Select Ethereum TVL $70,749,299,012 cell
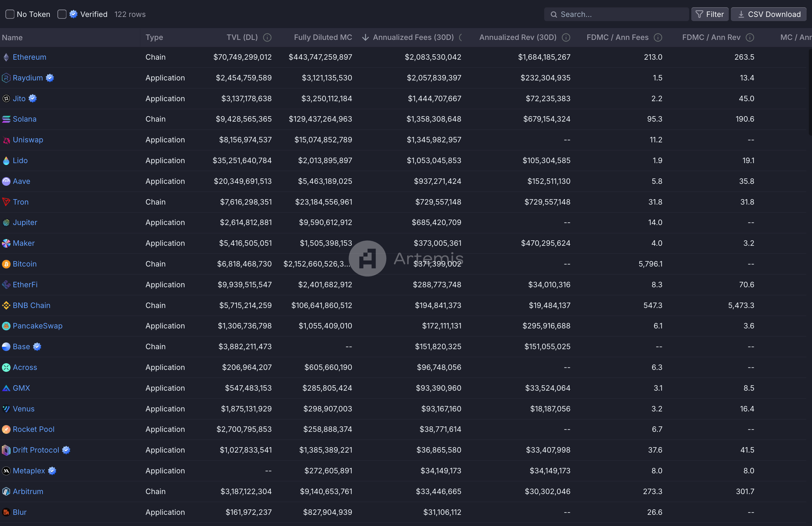 242,57
